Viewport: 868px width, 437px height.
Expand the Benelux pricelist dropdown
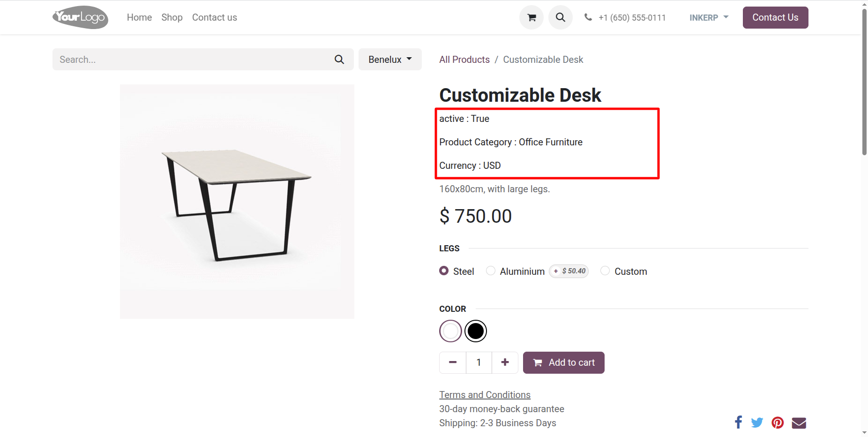tap(390, 60)
